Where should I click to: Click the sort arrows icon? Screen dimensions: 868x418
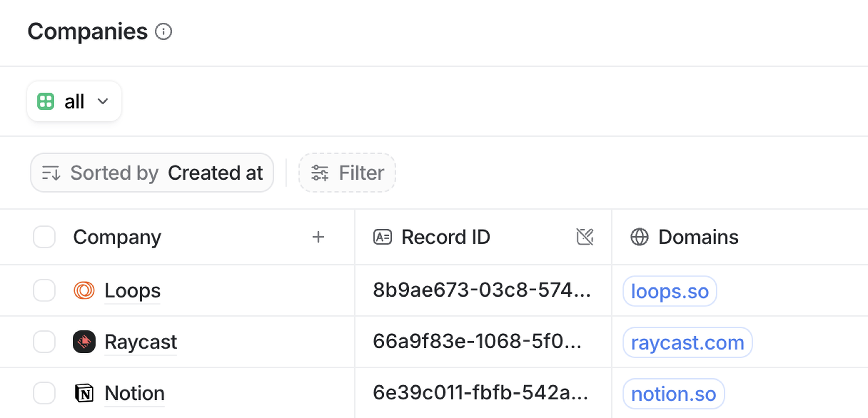coord(51,173)
